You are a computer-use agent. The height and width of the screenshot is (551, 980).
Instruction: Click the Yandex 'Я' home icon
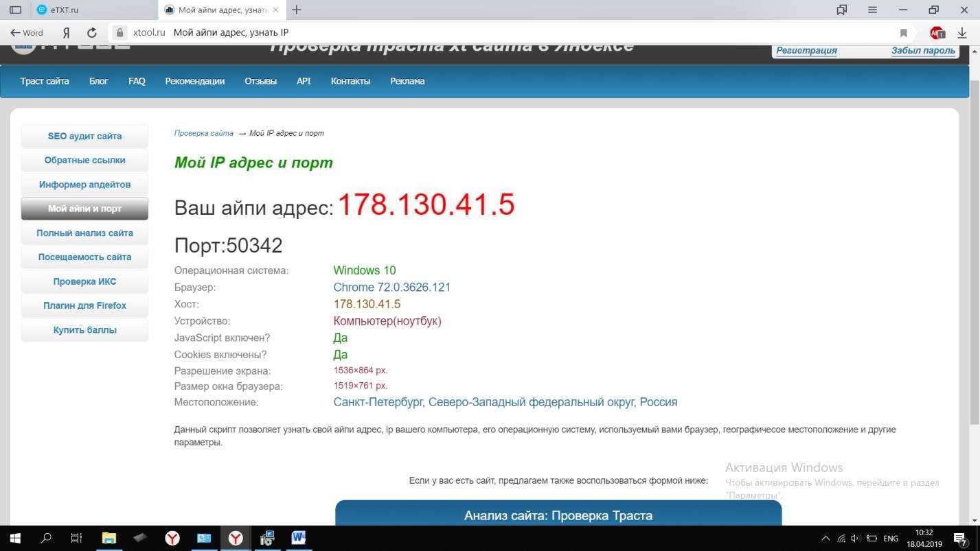pos(67,32)
